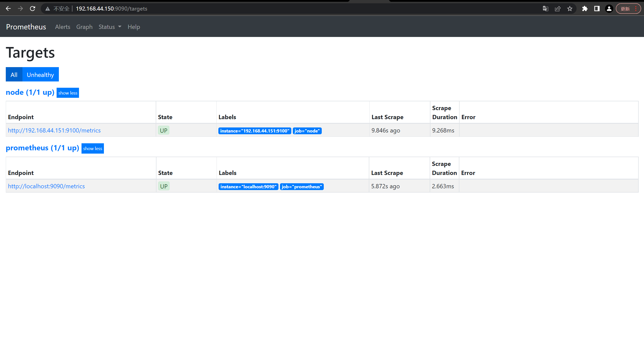
Task: Collapse node group with show less
Action: pyautogui.click(x=68, y=93)
